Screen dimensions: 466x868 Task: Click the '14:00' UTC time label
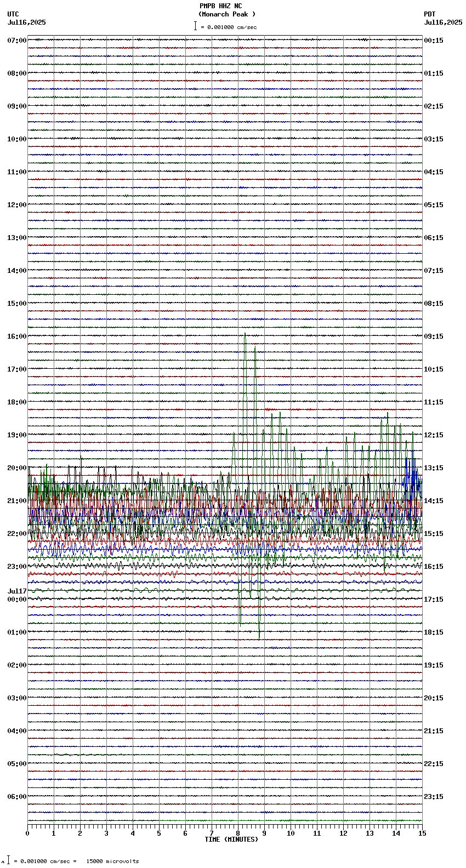(x=17, y=271)
